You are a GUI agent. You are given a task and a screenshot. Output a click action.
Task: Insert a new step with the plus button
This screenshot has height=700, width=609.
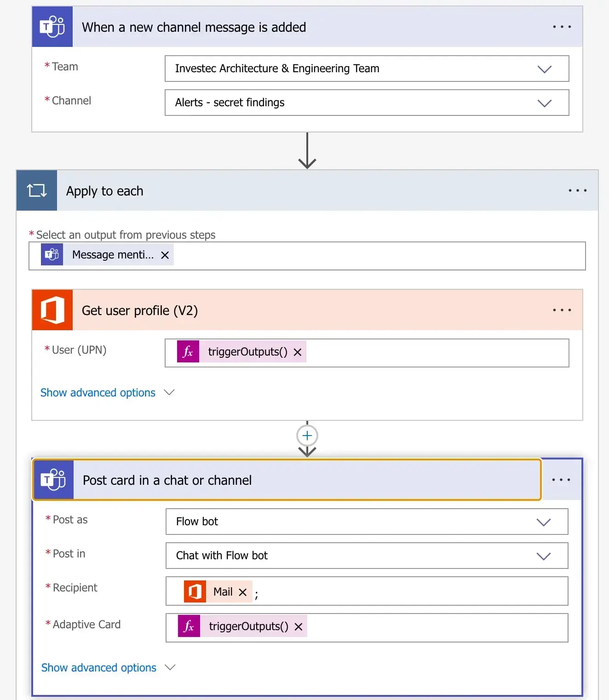[307, 436]
